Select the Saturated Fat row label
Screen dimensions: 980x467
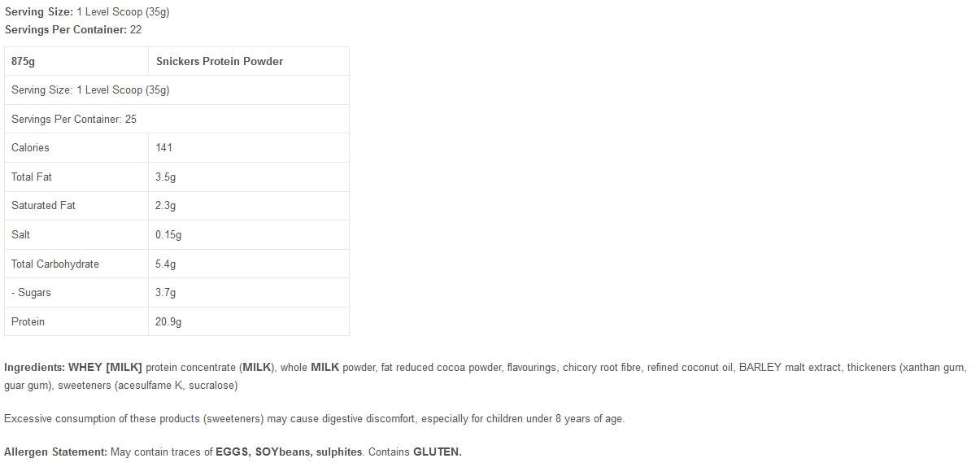click(x=43, y=205)
